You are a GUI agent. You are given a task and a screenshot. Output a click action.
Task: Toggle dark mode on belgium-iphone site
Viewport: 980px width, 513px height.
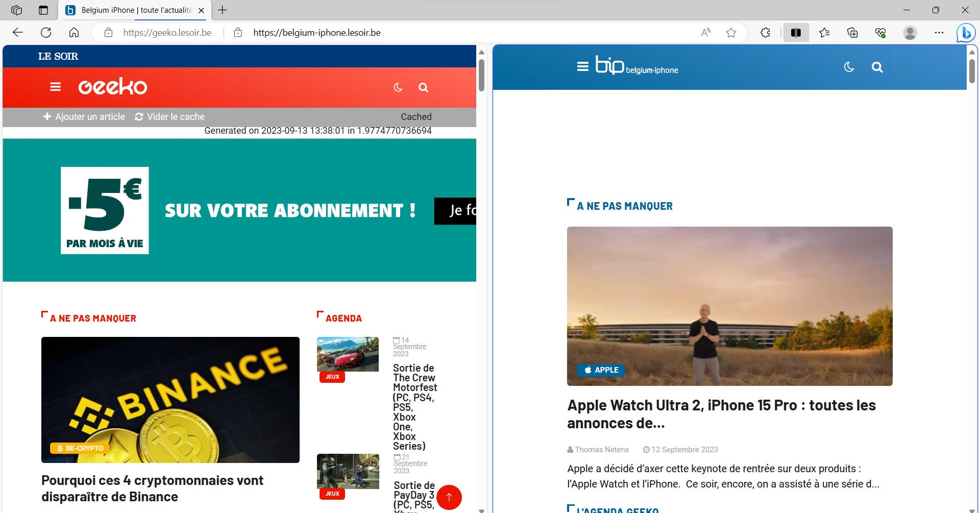pos(849,67)
